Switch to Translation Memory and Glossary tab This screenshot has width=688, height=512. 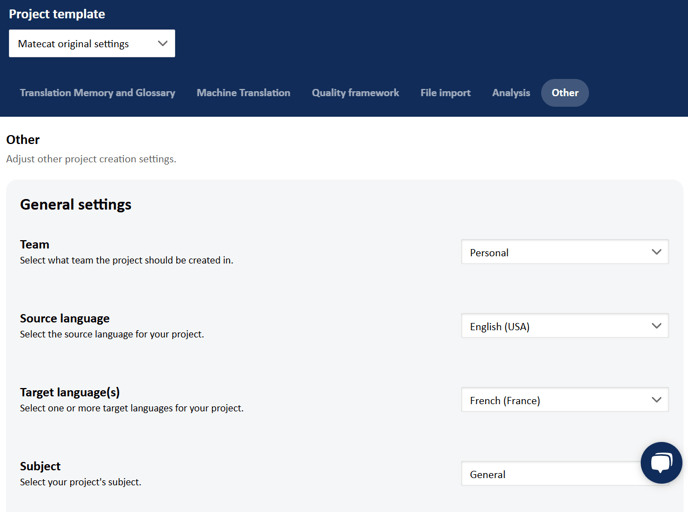click(97, 93)
